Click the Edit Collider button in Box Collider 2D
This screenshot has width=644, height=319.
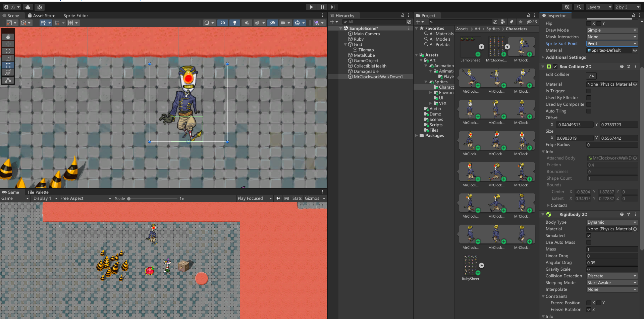point(591,76)
